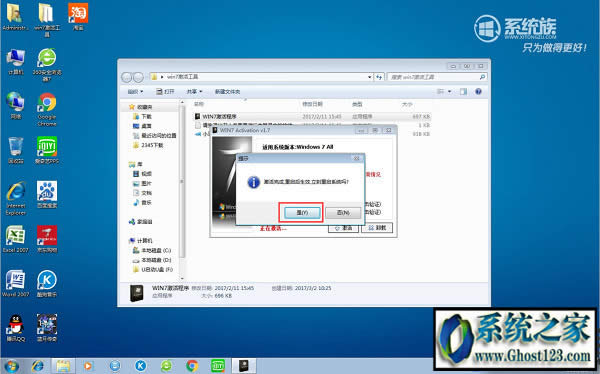
Task: Select the U盘 (F:) drive in navigation pane
Action: point(153,269)
